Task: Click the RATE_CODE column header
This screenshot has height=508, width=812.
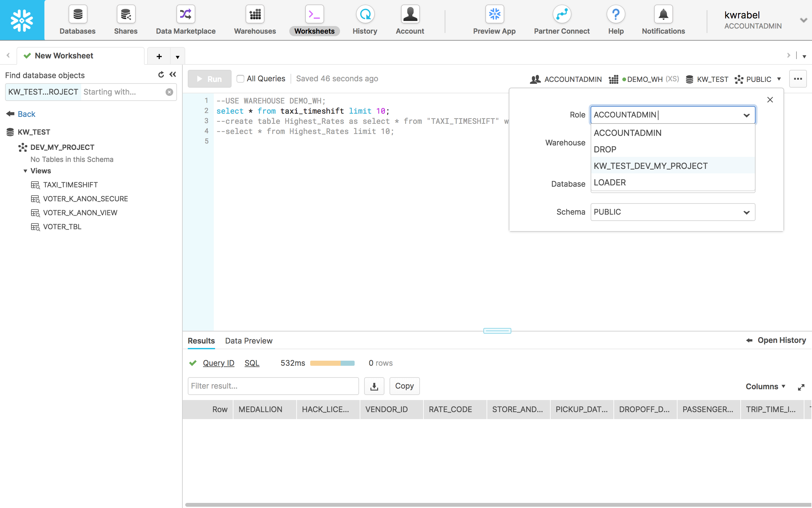Action: click(455, 409)
